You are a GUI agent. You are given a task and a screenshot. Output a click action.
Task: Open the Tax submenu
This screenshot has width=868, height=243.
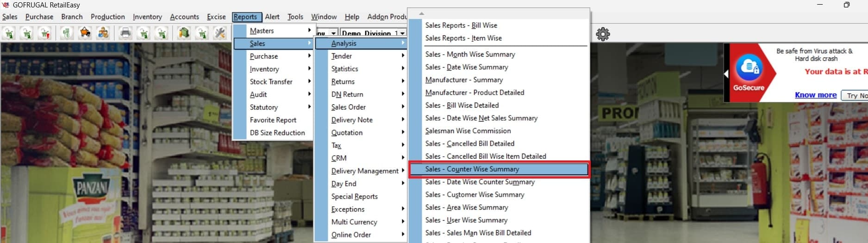[361, 145]
